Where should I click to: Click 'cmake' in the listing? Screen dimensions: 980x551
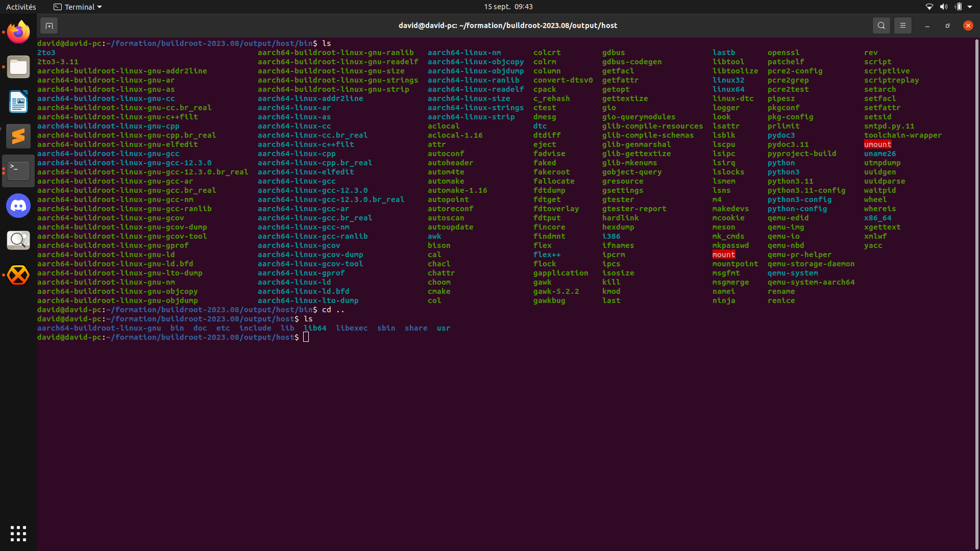pos(439,291)
